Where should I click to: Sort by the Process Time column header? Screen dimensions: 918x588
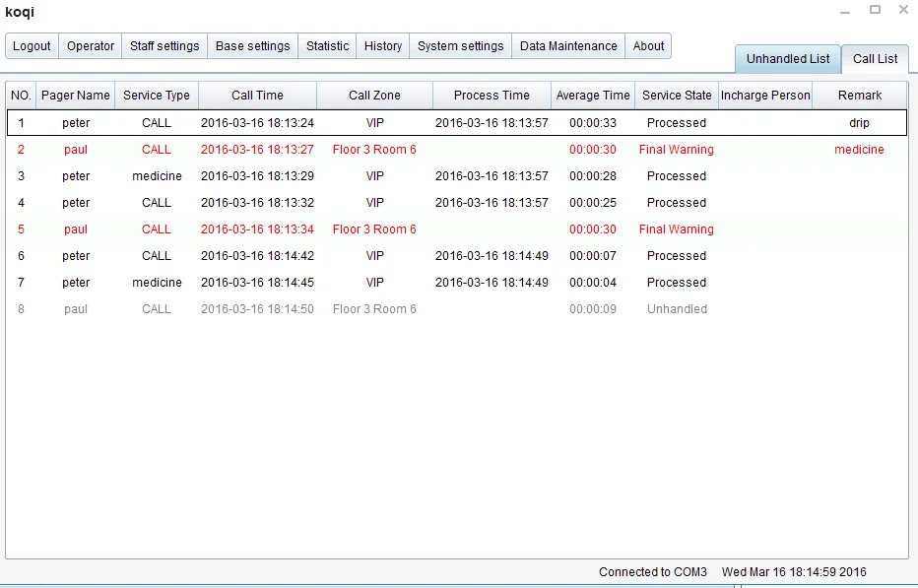click(x=492, y=96)
